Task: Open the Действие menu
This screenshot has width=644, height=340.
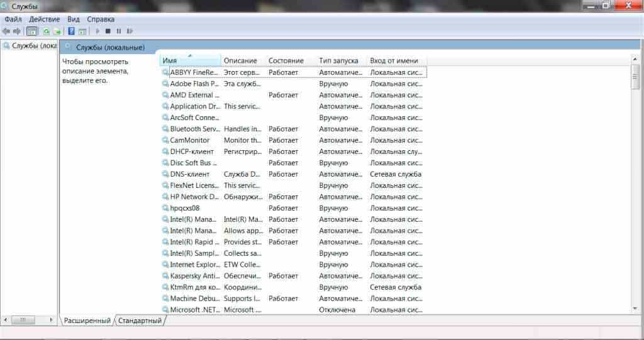Action: click(44, 19)
